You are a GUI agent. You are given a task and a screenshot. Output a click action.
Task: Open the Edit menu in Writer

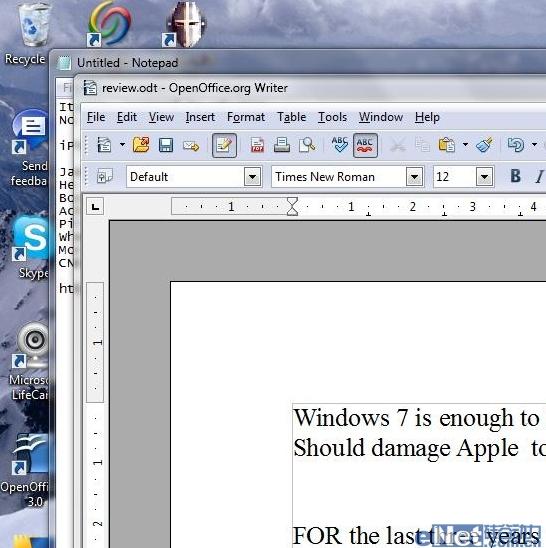[x=127, y=117]
